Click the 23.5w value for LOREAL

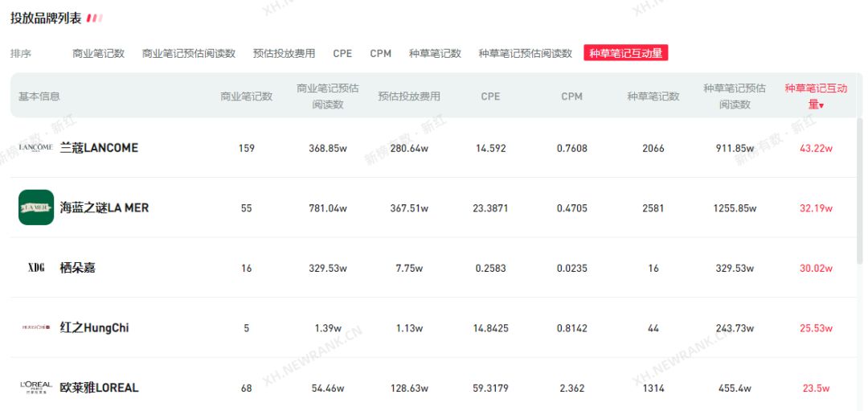816,388
